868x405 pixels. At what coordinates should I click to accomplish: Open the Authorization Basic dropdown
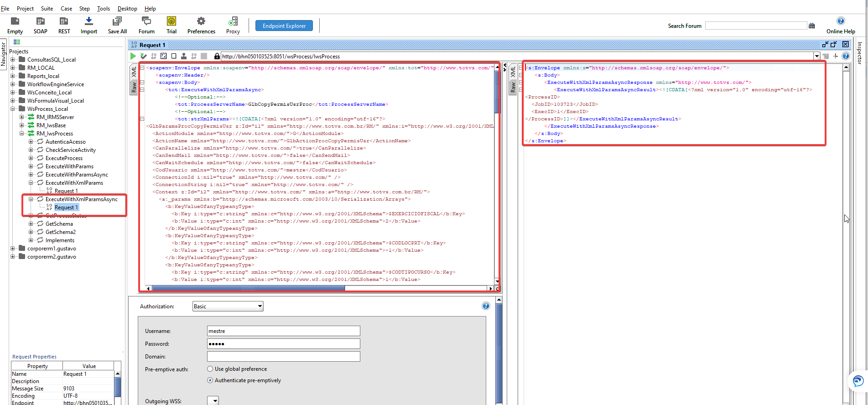tap(228, 306)
